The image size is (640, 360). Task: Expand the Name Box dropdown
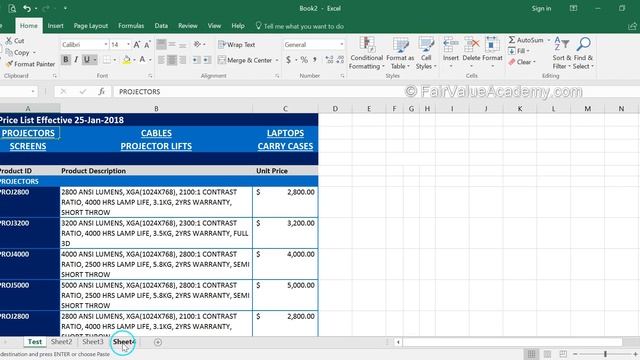tap(33, 91)
